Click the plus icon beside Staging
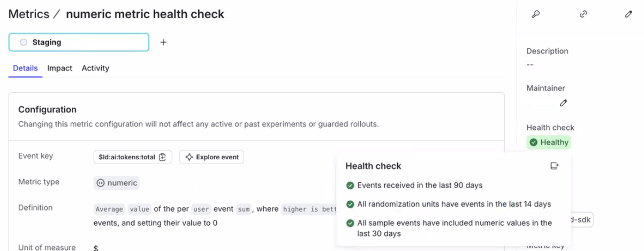Viewport: 644px width, 251px height. [163, 42]
